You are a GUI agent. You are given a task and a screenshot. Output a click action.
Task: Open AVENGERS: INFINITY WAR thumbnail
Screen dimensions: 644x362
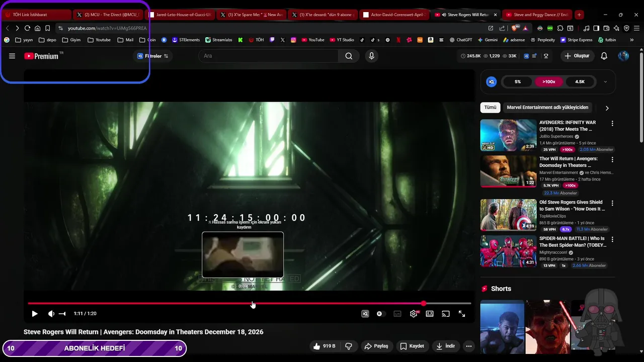pos(508,135)
